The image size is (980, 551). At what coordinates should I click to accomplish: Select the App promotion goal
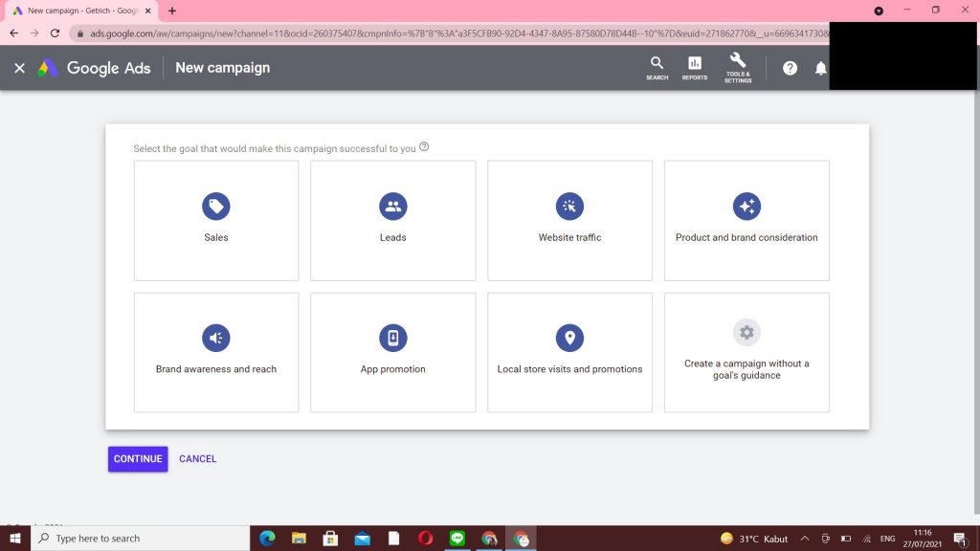tap(392, 352)
